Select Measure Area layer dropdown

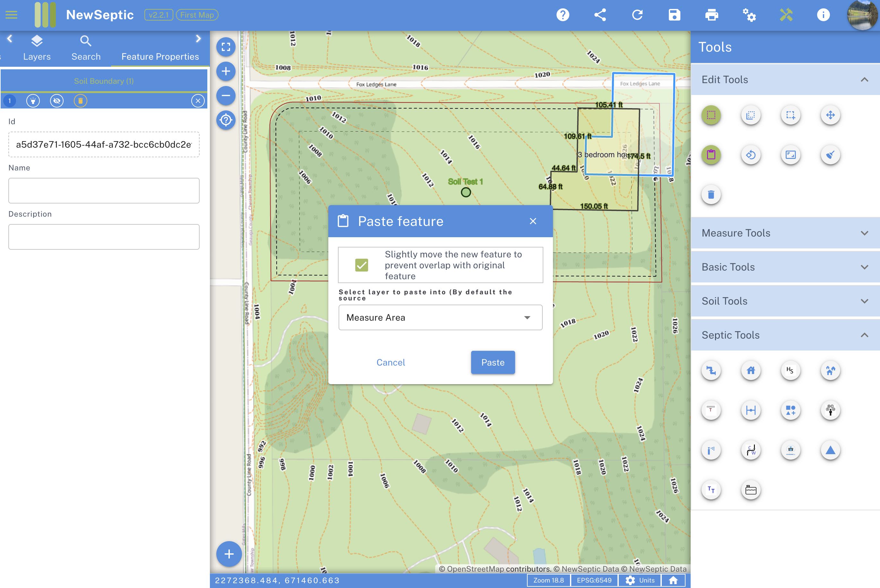pyautogui.click(x=440, y=318)
